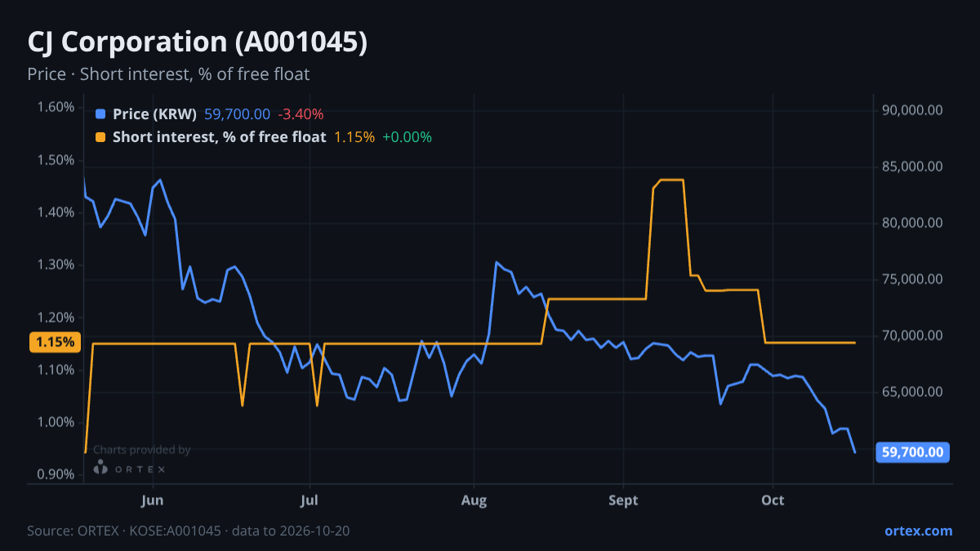
Task: Click the 'Oct' x-axis label
Action: point(773,500)
